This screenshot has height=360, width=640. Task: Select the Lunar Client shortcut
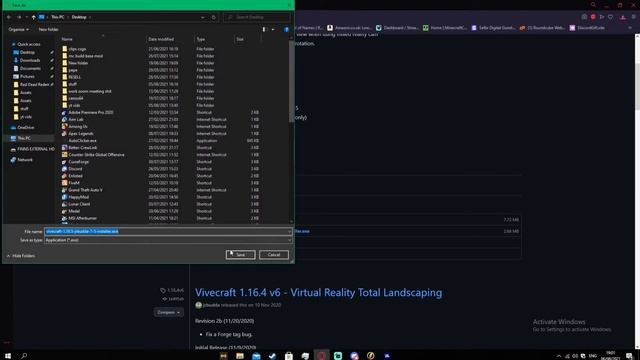(x=79, y=204)
